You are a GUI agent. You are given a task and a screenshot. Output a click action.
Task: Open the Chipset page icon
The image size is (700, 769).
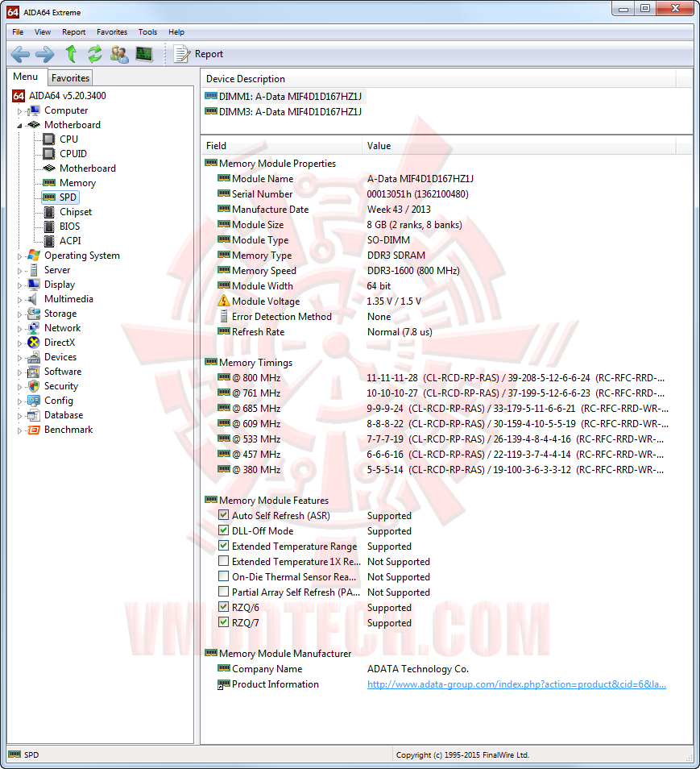[x=49, y=212]
